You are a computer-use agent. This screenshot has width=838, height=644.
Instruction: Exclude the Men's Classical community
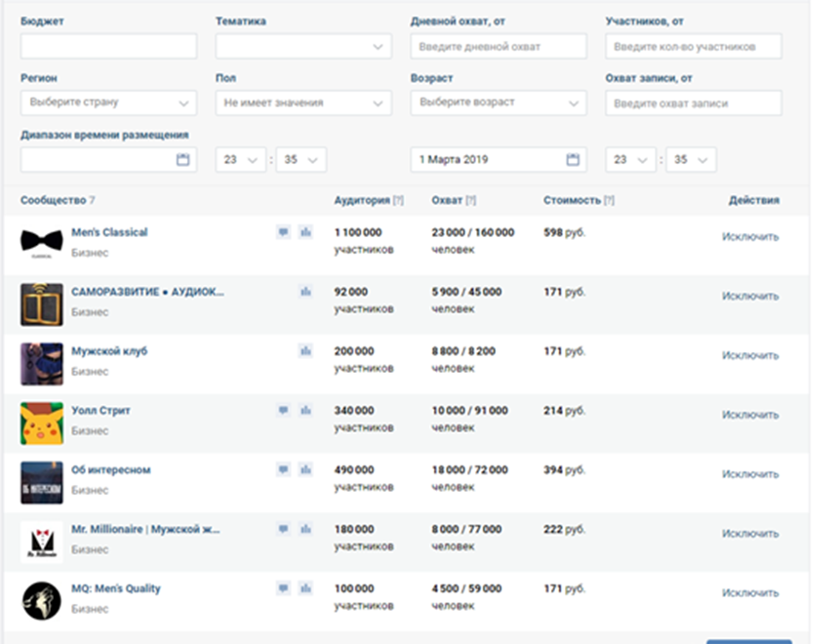click(750, 236)
